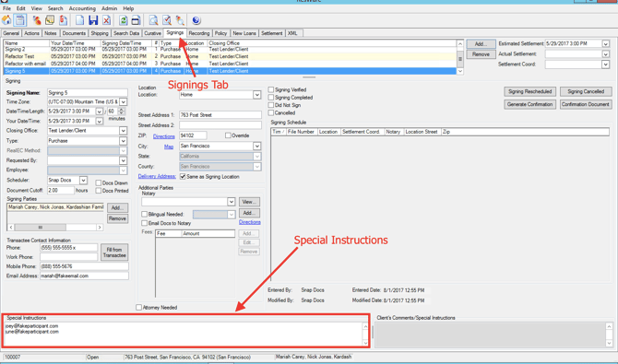Uncheck Same as Signing Location

(x=183, y=177)
